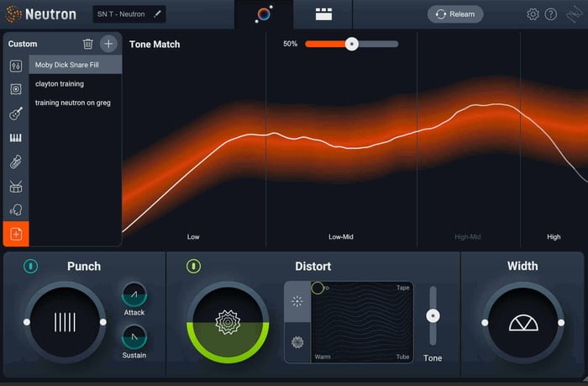Click the Width amount dial
Image resolution: width=588 pixels, height=386 pixels.
523,322
